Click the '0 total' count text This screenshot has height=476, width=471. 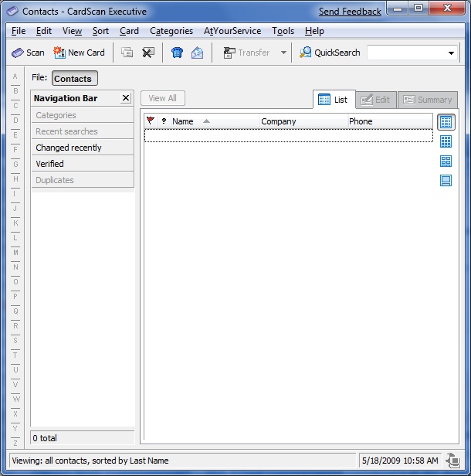(x=45, y=438)
